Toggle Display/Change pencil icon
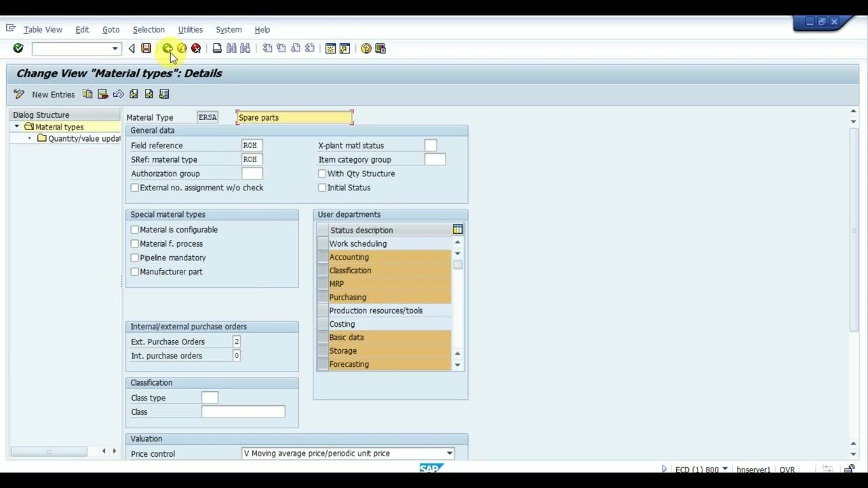Image resolution: width=868 pixels, height=488 pixels. coord(19,94)
